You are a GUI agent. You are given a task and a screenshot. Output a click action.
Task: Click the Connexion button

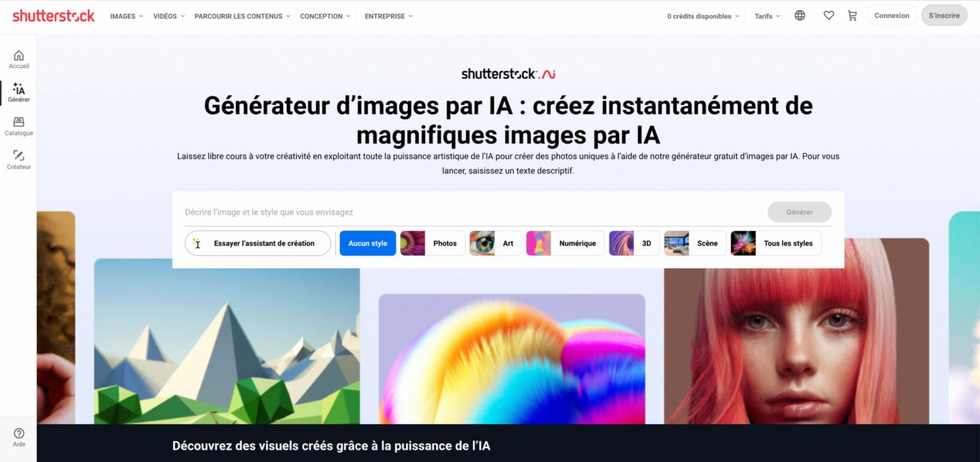pos(892,16)
